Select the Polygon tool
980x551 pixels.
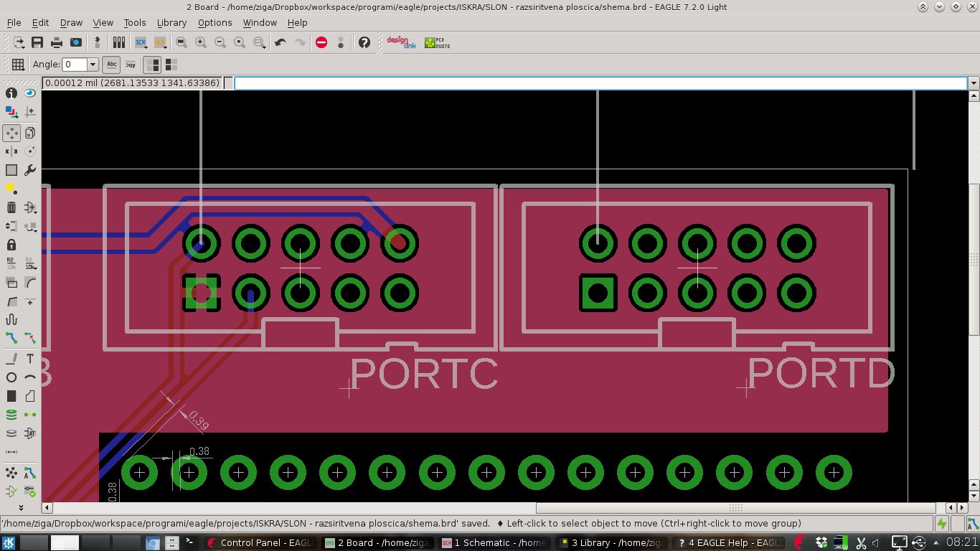point(30,396)
